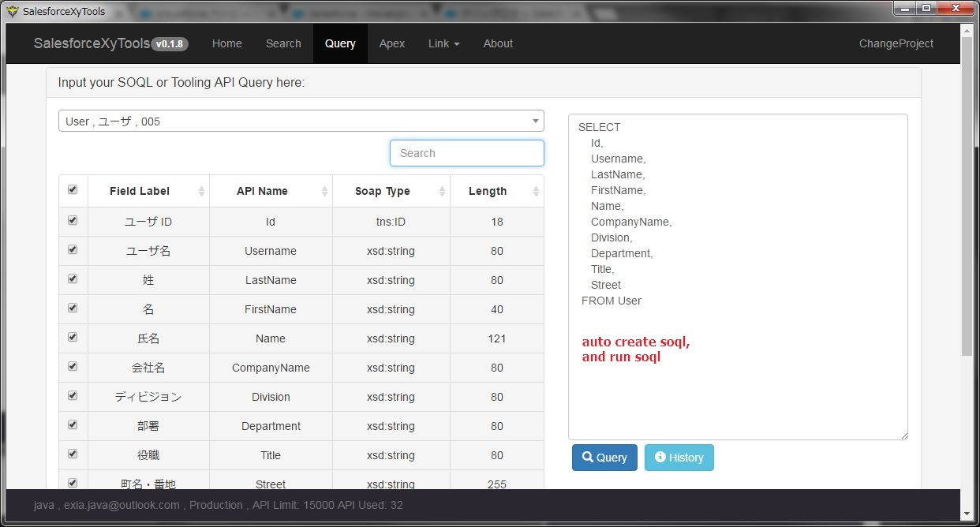Toggle checkbox for the Name row
Image resolution: width=980 pixels, height=527 pixels.
73,337
